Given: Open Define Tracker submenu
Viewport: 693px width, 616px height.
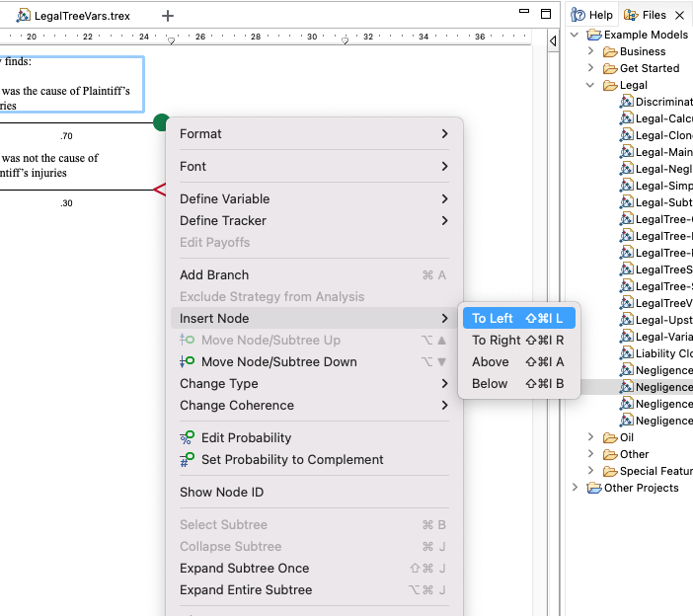Looking at the screenshot, I should (314, 220).
